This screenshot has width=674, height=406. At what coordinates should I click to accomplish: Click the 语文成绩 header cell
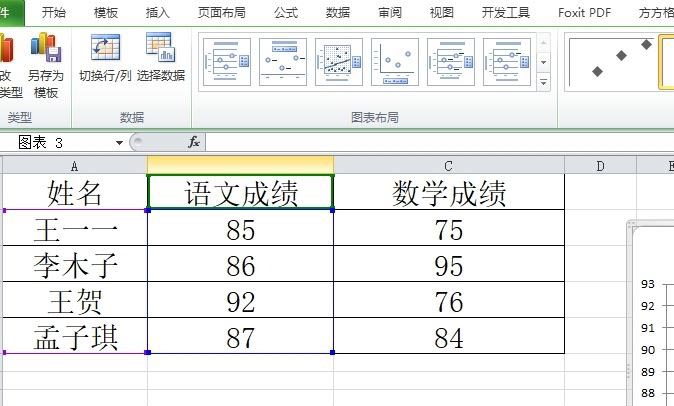pos(240,192)
